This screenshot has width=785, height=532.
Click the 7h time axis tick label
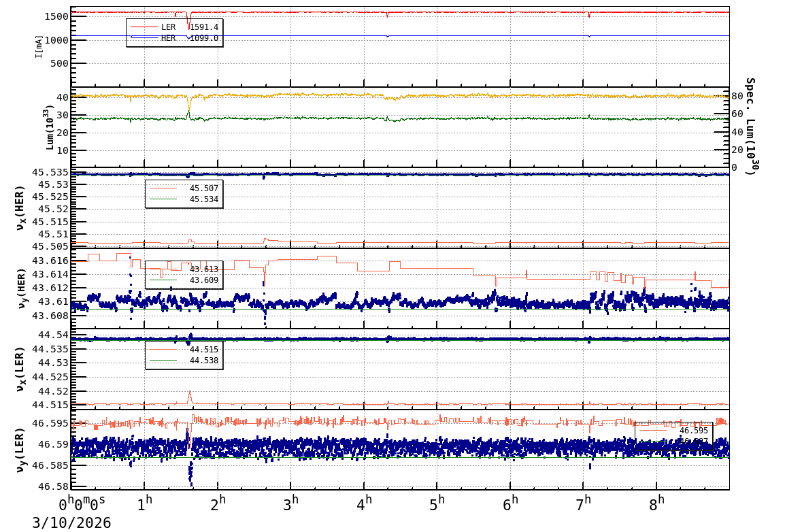tap(584, 503)
